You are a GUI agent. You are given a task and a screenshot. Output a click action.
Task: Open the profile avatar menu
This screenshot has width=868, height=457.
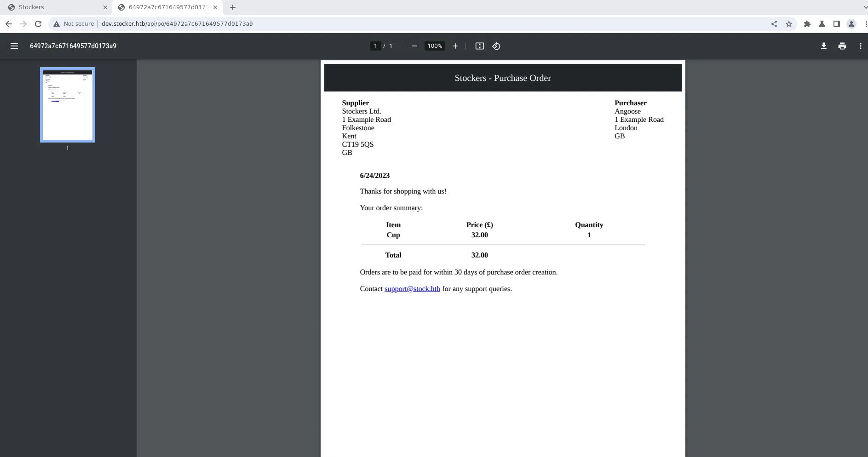(851, 24)
